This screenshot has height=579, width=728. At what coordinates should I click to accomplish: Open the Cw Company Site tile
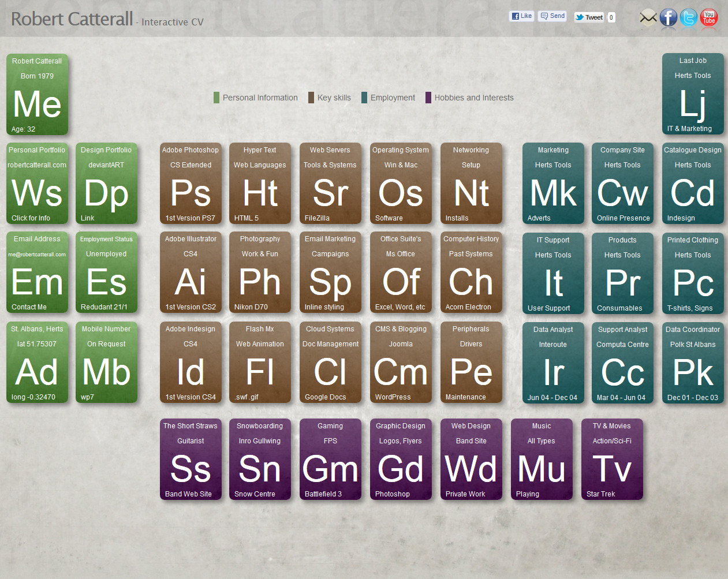coord(622,184)
